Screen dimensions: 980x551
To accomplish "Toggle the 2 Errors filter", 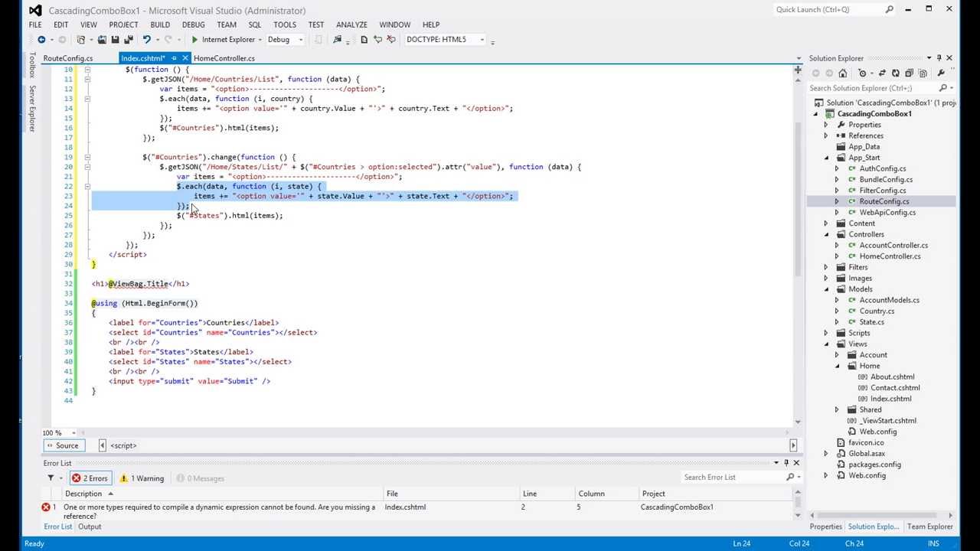I will 90,478.
